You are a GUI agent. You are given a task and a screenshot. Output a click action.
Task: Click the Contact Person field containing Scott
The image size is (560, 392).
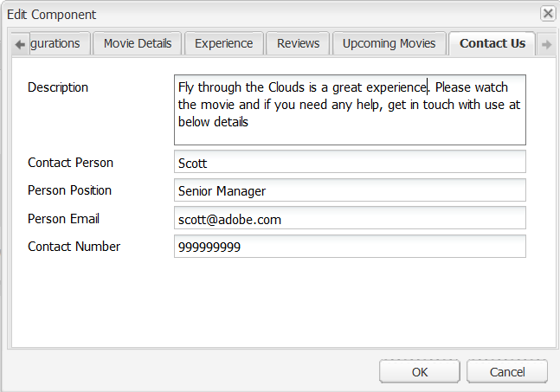click(350, 162)
